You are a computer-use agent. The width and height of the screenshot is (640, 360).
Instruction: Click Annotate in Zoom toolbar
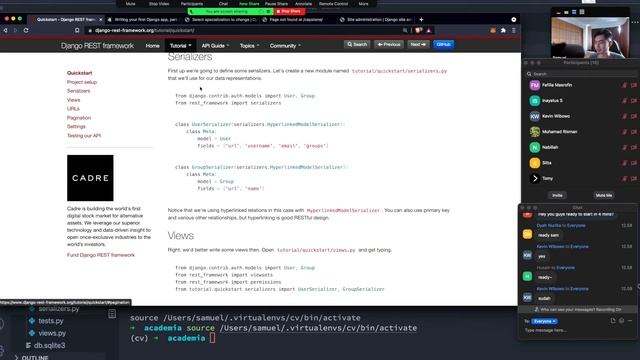[x=303, y=4]
